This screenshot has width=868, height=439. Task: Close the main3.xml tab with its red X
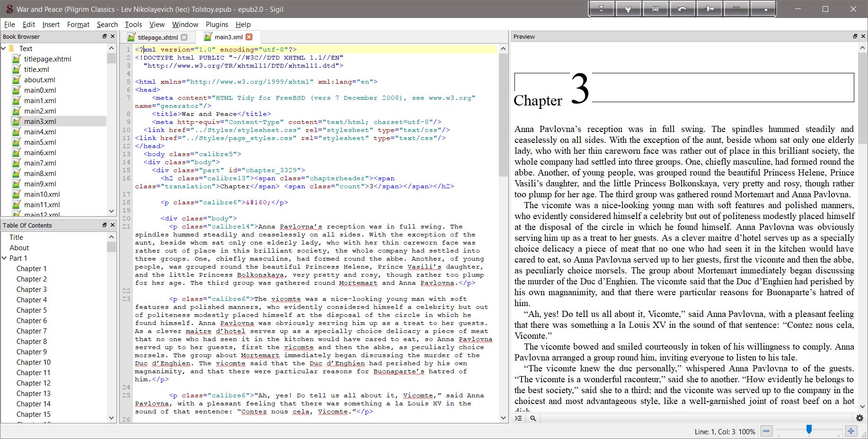pos(249,37)
